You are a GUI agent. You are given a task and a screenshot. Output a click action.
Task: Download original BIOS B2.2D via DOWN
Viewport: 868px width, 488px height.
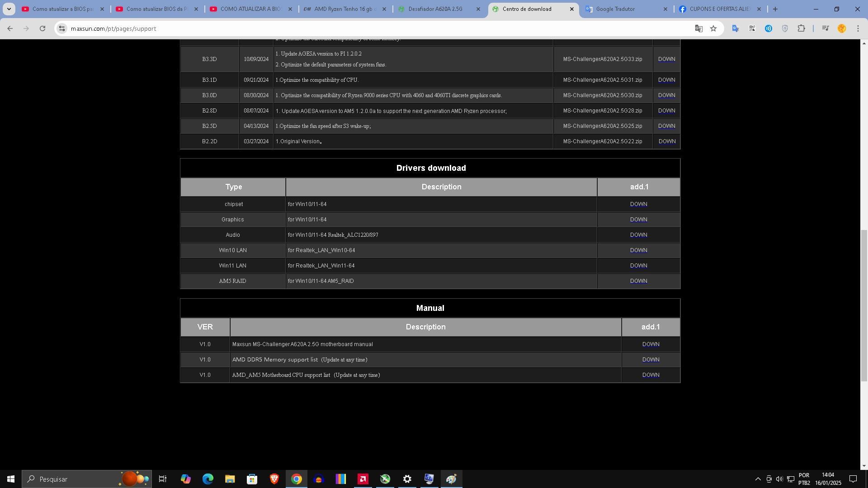[667, 141]
